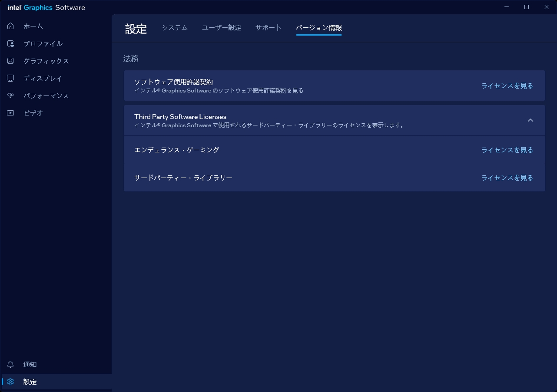Switch to the サポート tab
The height and width of the screenshot is (392, 557).
(269, 28)
